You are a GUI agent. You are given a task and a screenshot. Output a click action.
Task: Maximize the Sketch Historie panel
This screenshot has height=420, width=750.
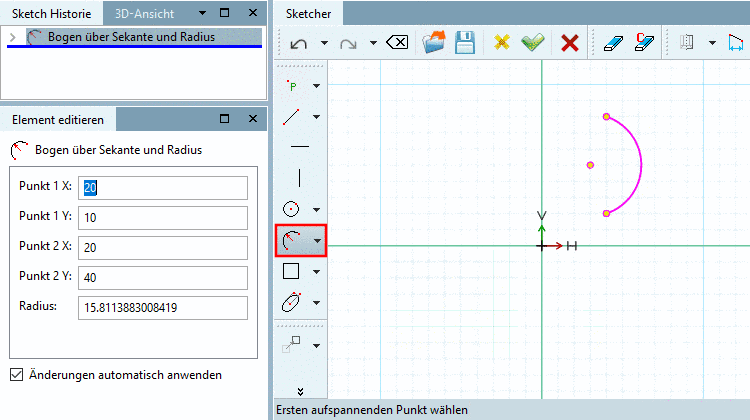click(224, 12)
